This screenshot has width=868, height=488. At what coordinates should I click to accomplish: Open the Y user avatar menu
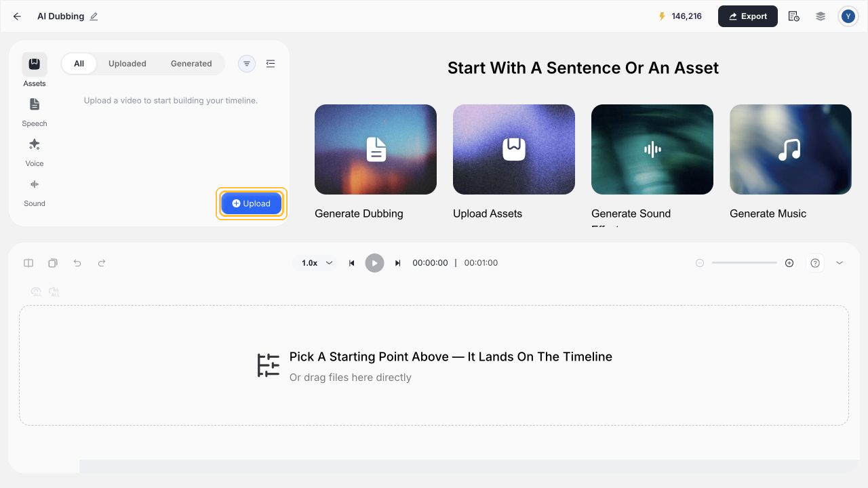pyautogui.click(x=848, y=16)
